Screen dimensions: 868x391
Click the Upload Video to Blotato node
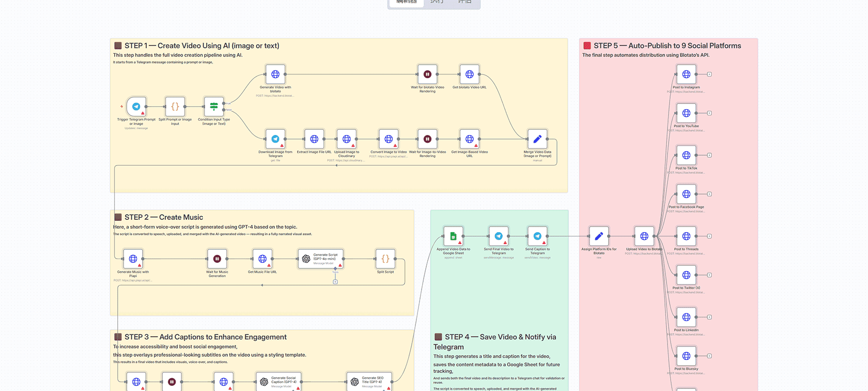(x=644, y=236)
